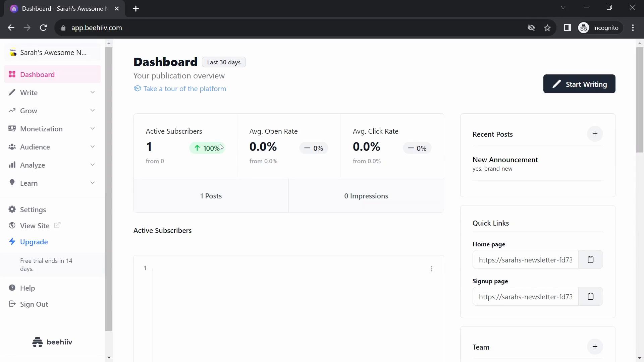Click the Upgrade lightning bolt icon
The width and height of the screenshot is (644, 362).
pos(11,242)
